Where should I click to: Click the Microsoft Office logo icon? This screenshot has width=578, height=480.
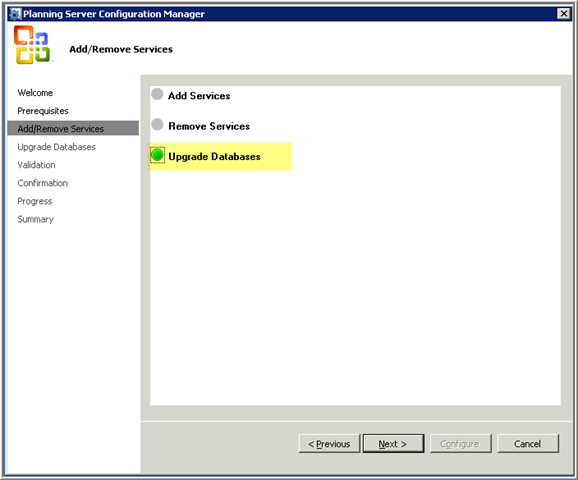coord(32,45)
